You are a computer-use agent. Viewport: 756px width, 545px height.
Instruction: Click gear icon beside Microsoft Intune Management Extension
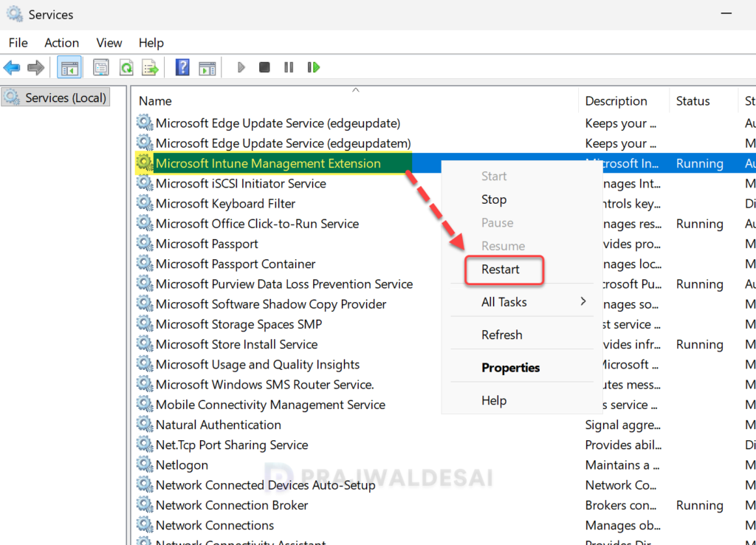pos(144,163)
